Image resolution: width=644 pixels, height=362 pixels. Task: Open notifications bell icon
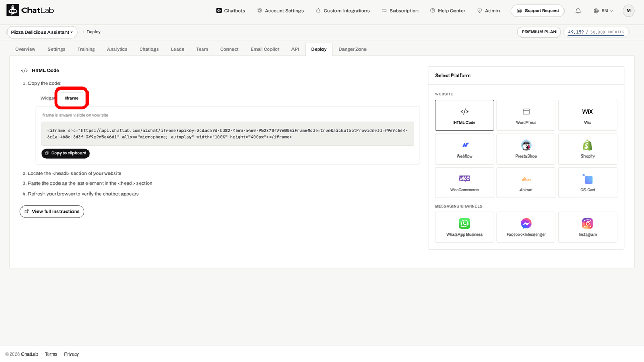coord(578,11)
